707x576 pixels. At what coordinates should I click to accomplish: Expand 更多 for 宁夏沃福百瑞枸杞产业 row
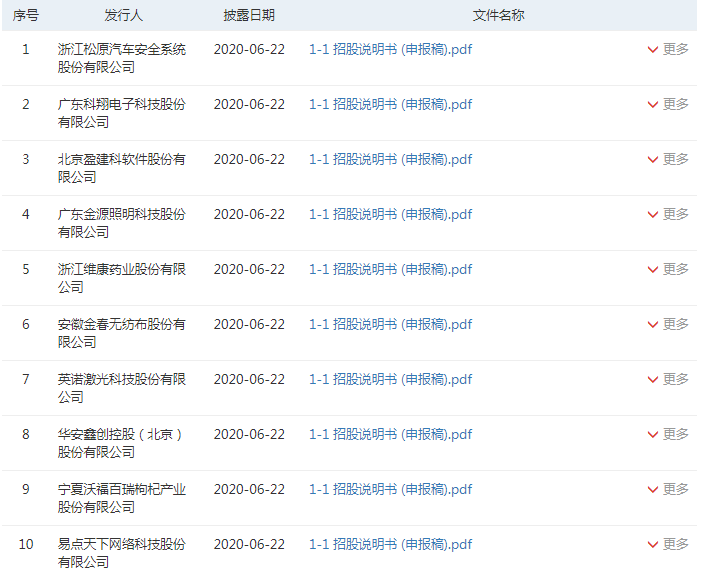click(x=668, y=489)
